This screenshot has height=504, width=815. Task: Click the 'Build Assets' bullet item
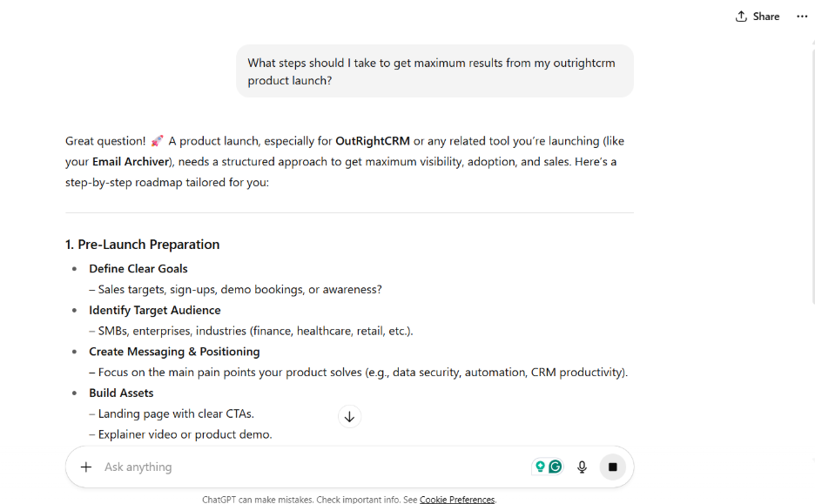pyautogui.click(x=121, y=393)
